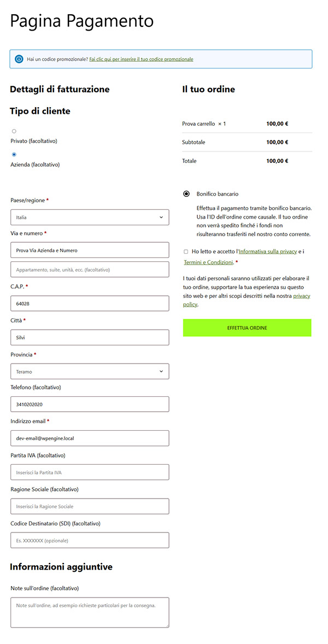The image size is (328, 644).
Task: Select Bonifico bancario payment method
Action: pos(186,194)
